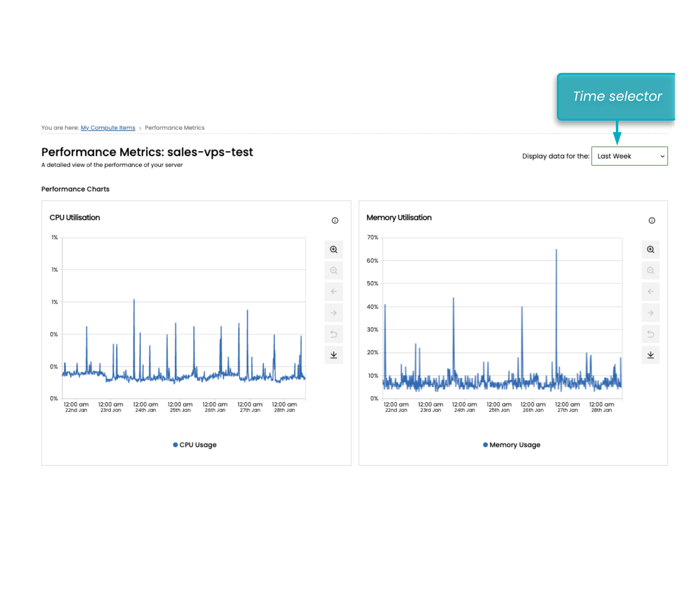Pan left arrow on Memory Utilisation chart
The image size is (692, 616).
650,292
